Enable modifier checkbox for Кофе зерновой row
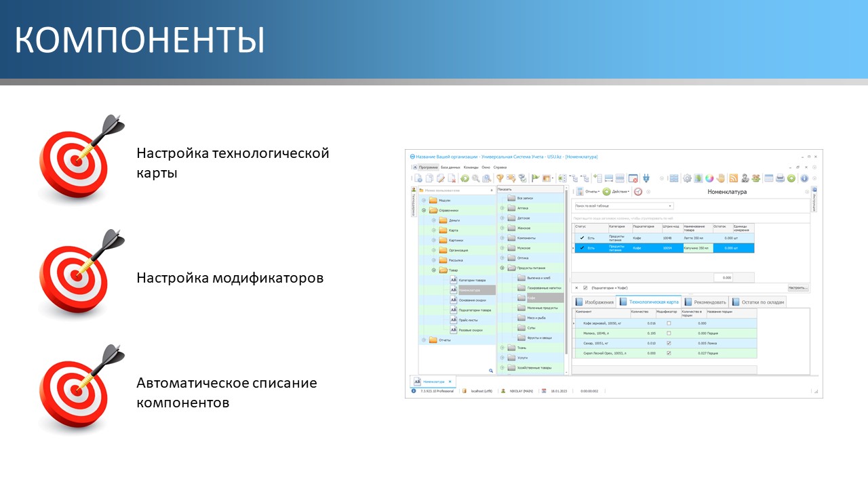Screen dimensions: 868x488 point(669,323)
